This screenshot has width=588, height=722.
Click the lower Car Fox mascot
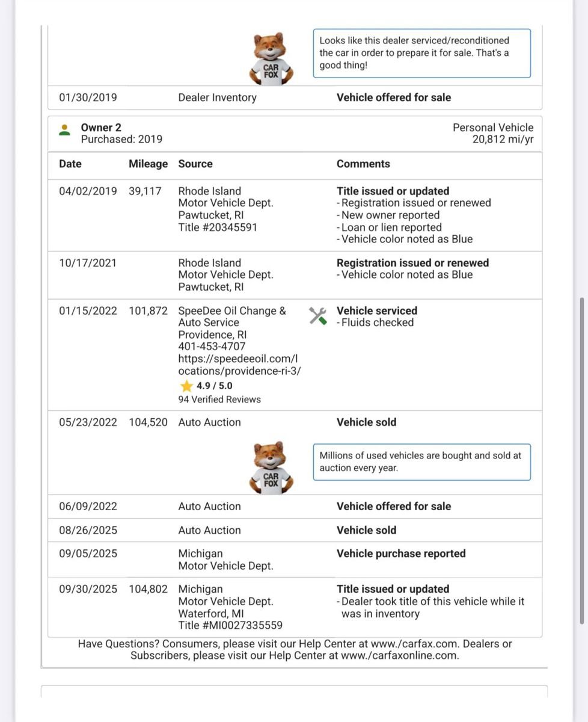pos(271,467)
